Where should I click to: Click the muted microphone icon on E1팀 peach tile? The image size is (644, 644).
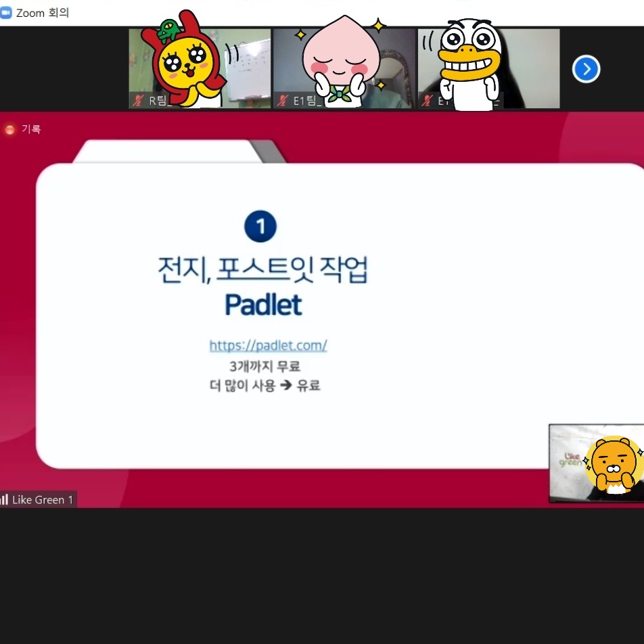tap(282, 100)
